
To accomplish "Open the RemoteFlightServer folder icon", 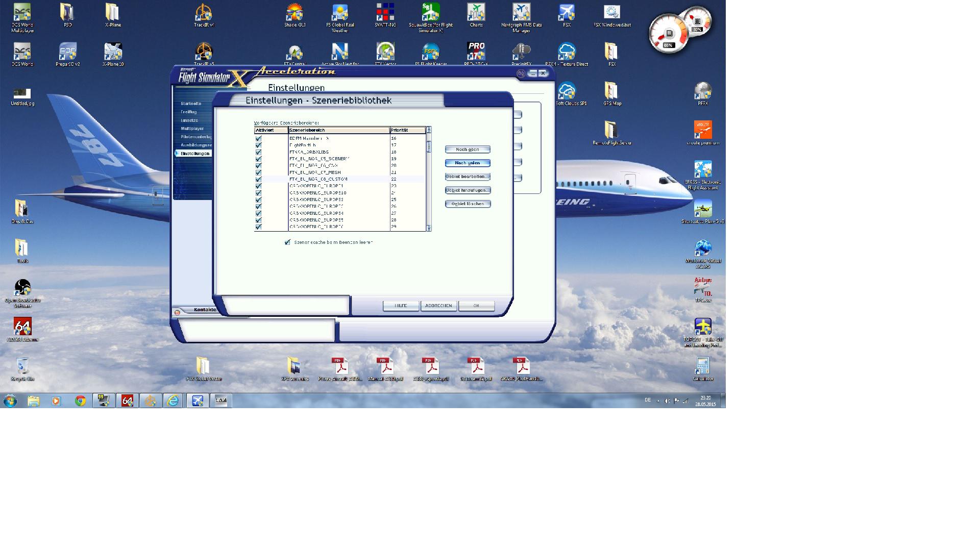I will point(612,133).
